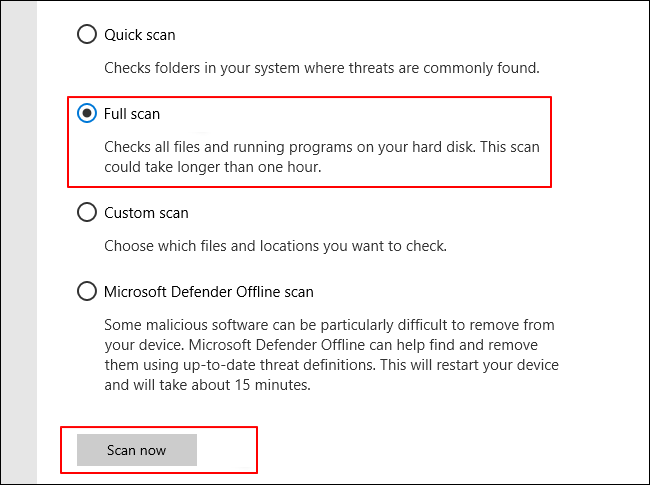Image resolution: width=650 pixels, height=485 pixels.
Task: Click the "Checks all files and running programs" line
Action: 322,147
